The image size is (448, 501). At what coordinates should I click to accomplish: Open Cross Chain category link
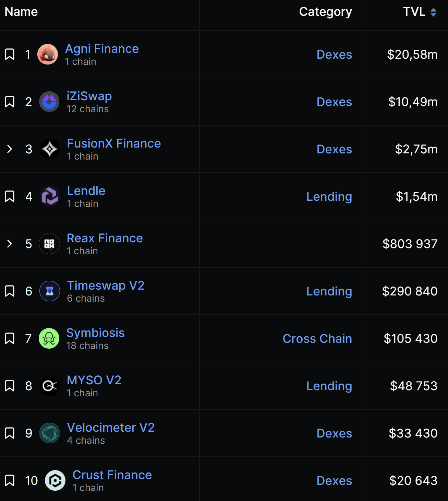point(317,339)
